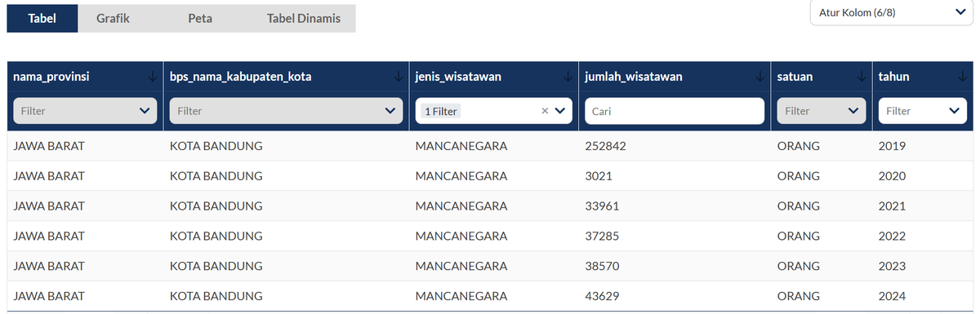Click KOTA BANDUNG in the 2019 row
This screenshot has width=980, height=314.
tap(216, 146)
